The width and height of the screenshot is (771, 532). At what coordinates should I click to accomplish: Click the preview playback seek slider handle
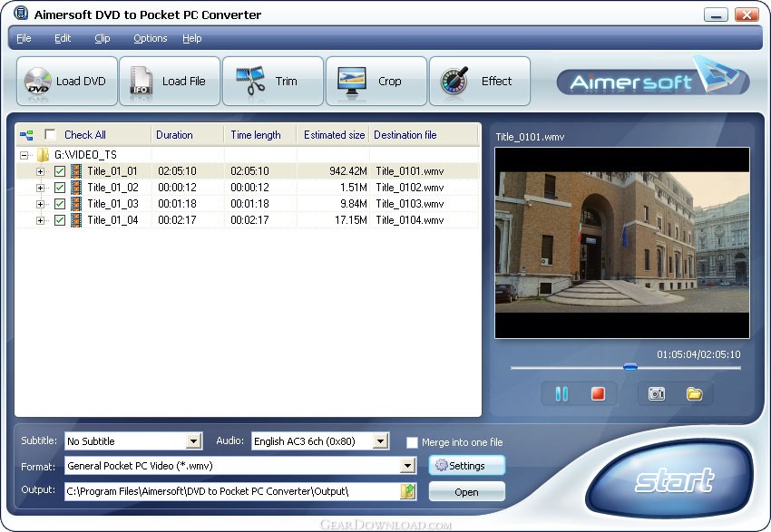tap(629, 367)
